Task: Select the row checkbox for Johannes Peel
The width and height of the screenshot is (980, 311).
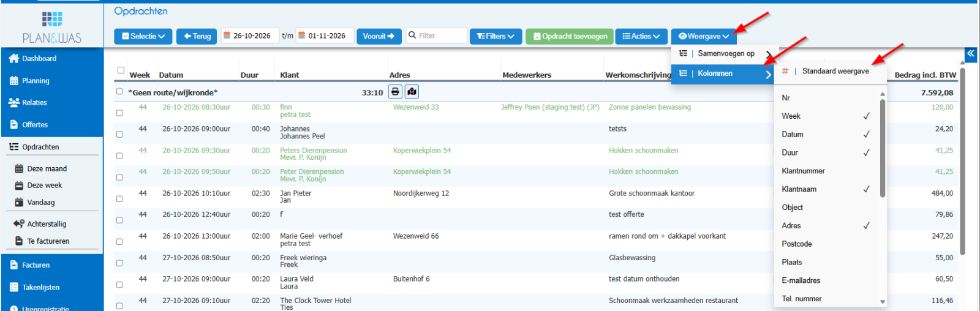Action: (x=119, y=134)
